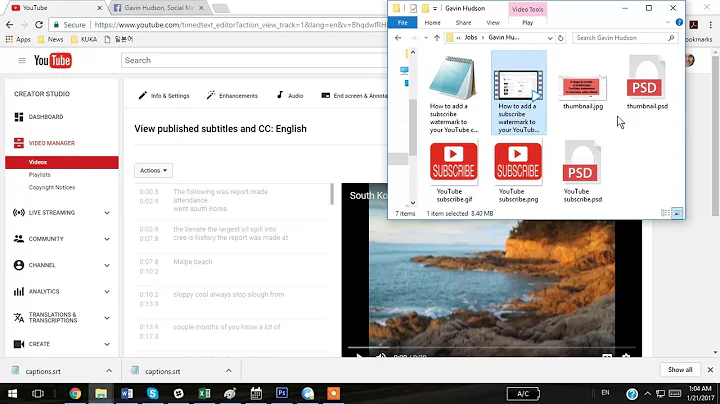The image size is (720, 404).
Task: Expand the Explorer ribbon chevron
Action: [668, 22]
